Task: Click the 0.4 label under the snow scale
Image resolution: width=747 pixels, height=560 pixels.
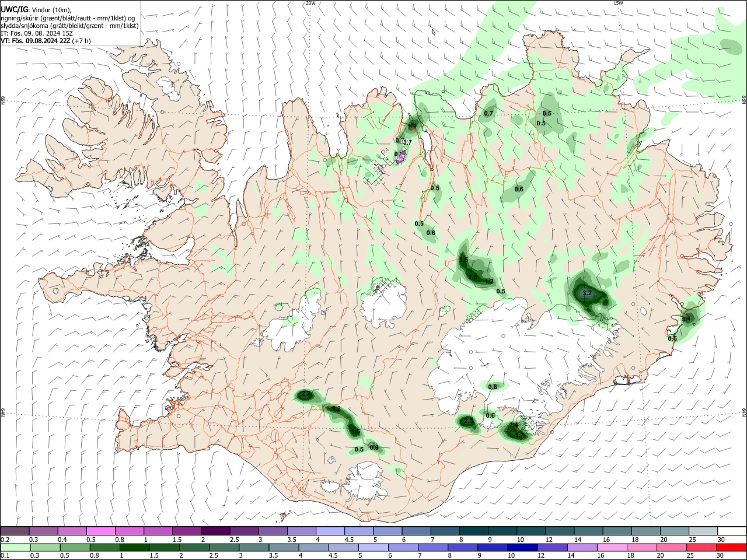Action: [x=62, y=540]
